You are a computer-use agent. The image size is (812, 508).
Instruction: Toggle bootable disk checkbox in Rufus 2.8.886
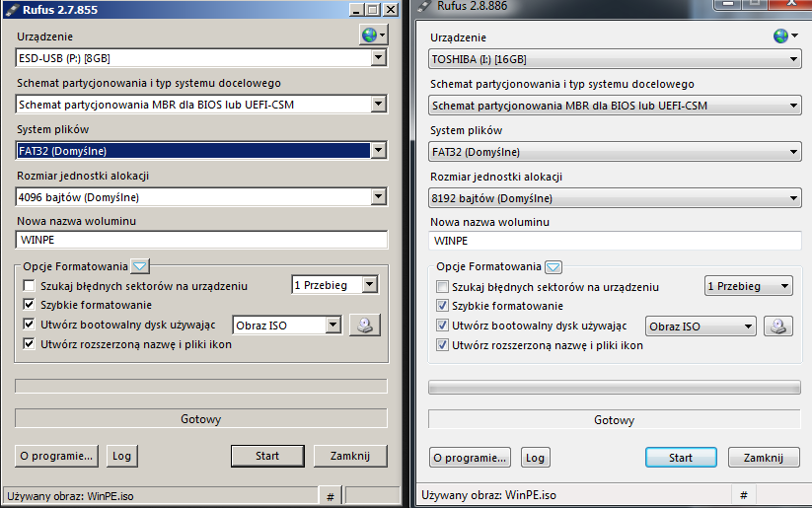(442, 326)
